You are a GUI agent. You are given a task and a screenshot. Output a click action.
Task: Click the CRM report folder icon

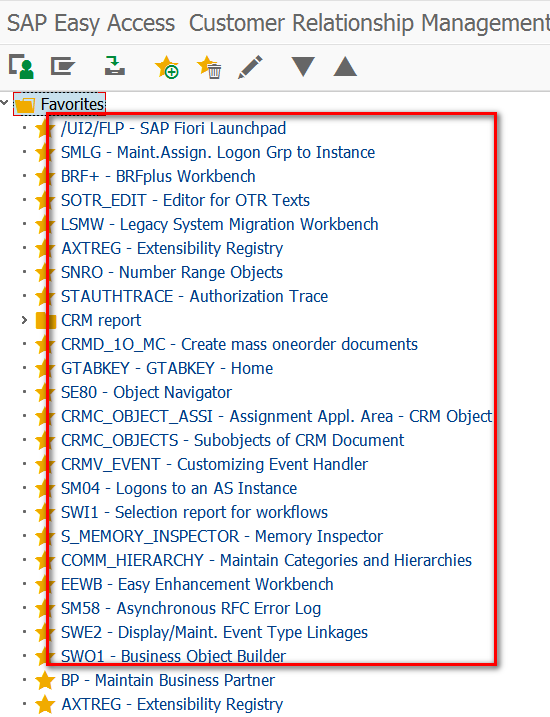tap(46, 321)
